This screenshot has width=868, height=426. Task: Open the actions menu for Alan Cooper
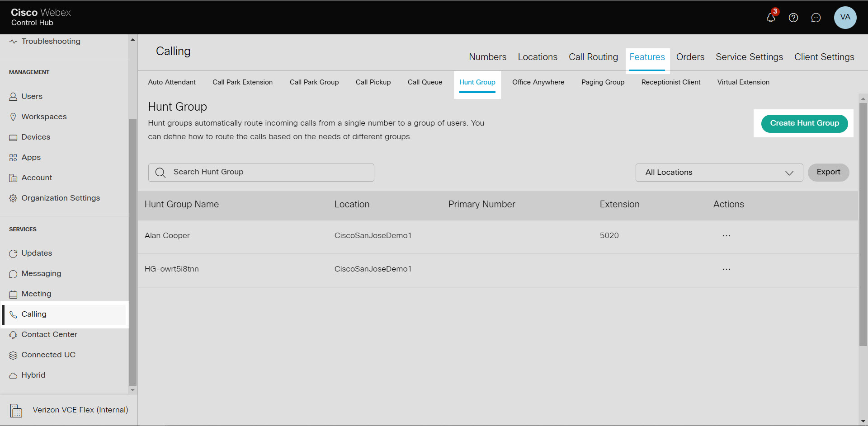tap(726, 235)
